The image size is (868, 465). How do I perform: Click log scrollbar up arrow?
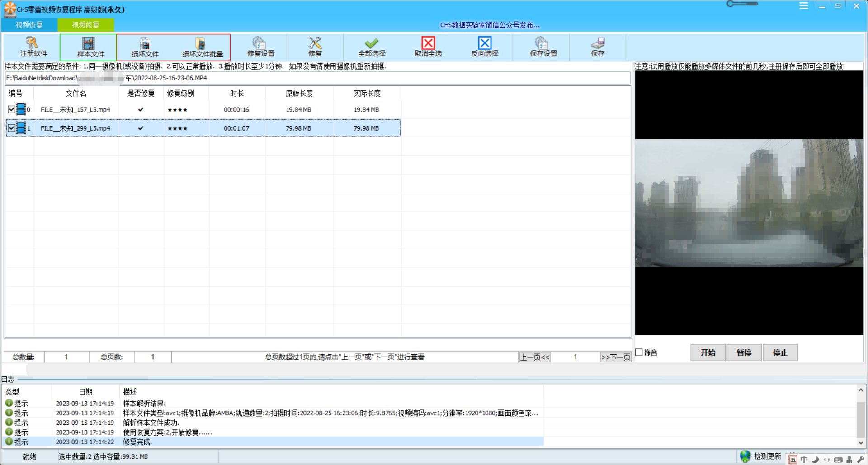[x=861, y=390]
